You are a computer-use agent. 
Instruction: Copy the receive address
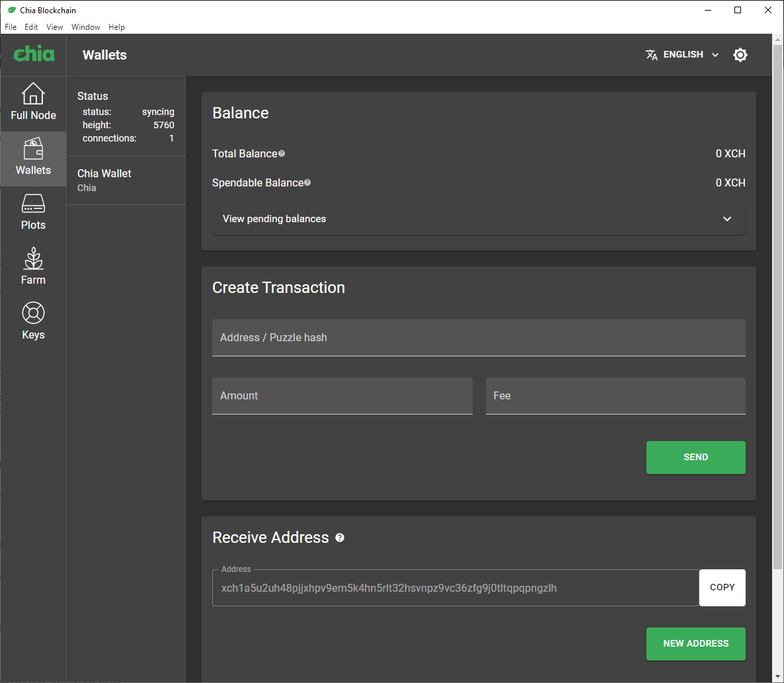[x=722, y=588]
